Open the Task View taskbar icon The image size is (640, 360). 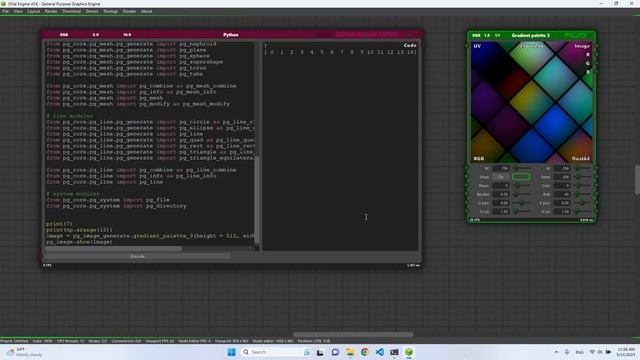tap(320, 352)
